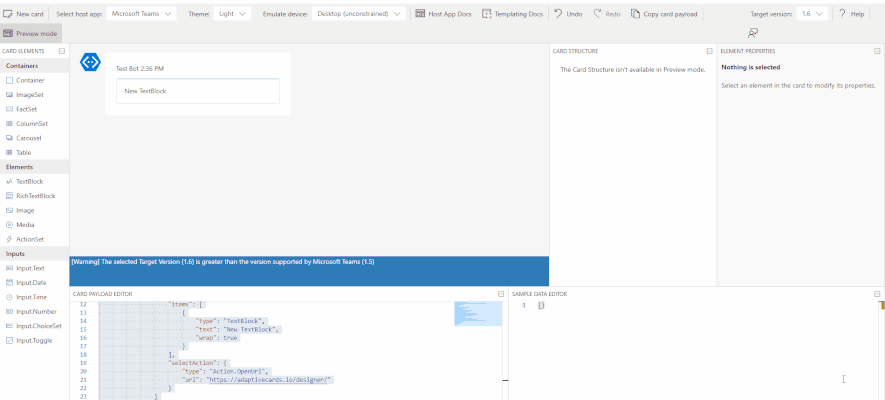
Task: Select the Container element icon
Action: (x=9, y=80)
